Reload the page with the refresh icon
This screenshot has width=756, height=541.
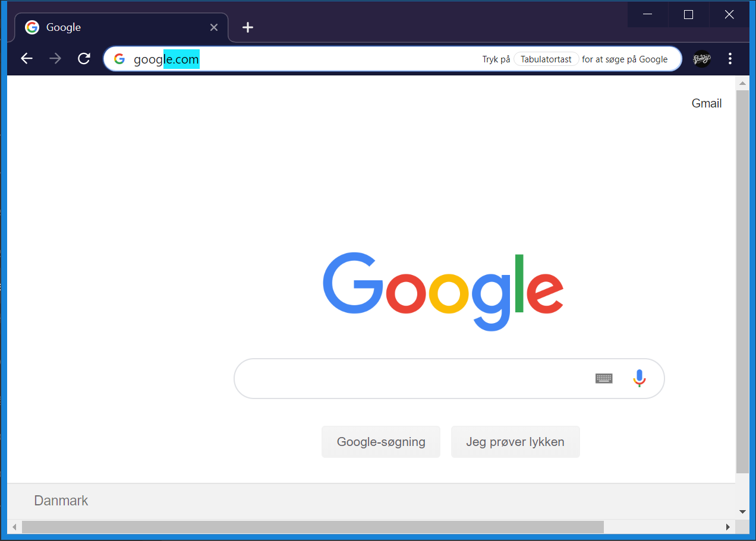coord(84,59)
